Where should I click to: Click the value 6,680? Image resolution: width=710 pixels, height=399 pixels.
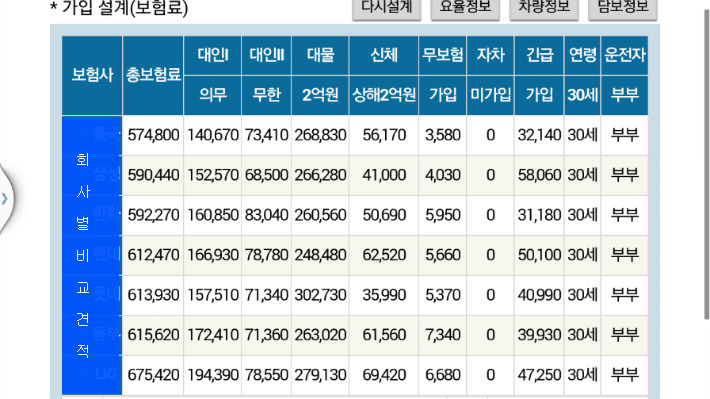442,375
